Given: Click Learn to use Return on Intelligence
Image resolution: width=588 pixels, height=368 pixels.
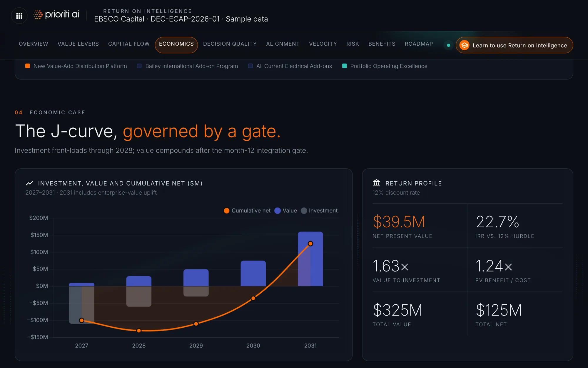Looking at the screenshot, I should [x=514, y=45].
